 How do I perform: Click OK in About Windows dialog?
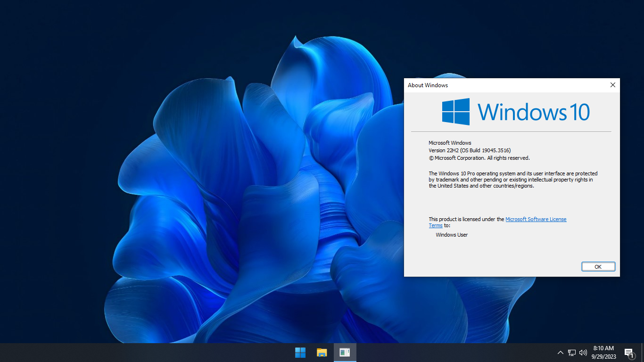pyautogui.click(x=598, y=267)
